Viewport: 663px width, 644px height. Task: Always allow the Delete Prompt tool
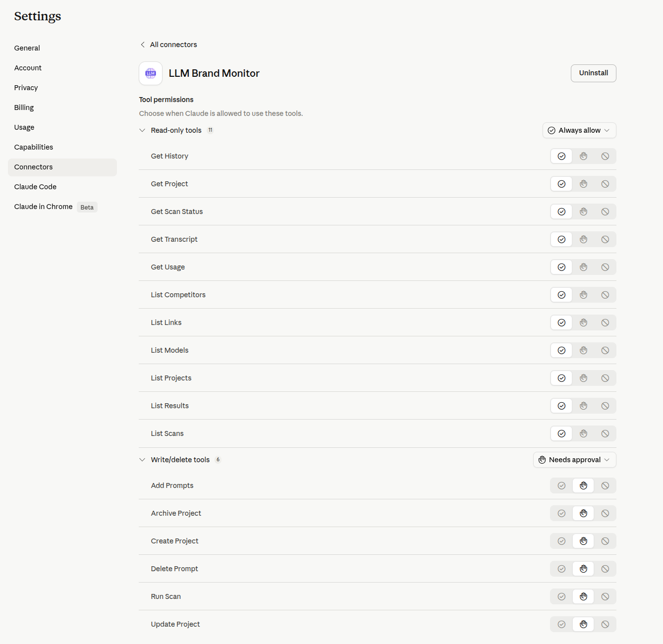point(561,569)
